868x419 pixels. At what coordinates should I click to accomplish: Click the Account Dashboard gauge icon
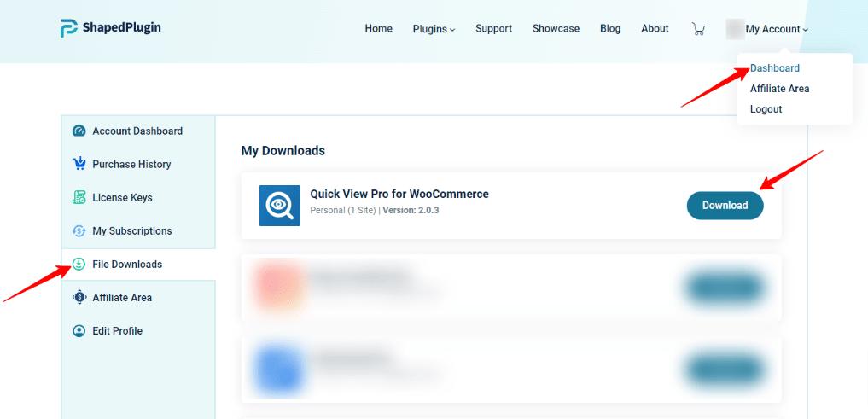[x=79, y=131]
